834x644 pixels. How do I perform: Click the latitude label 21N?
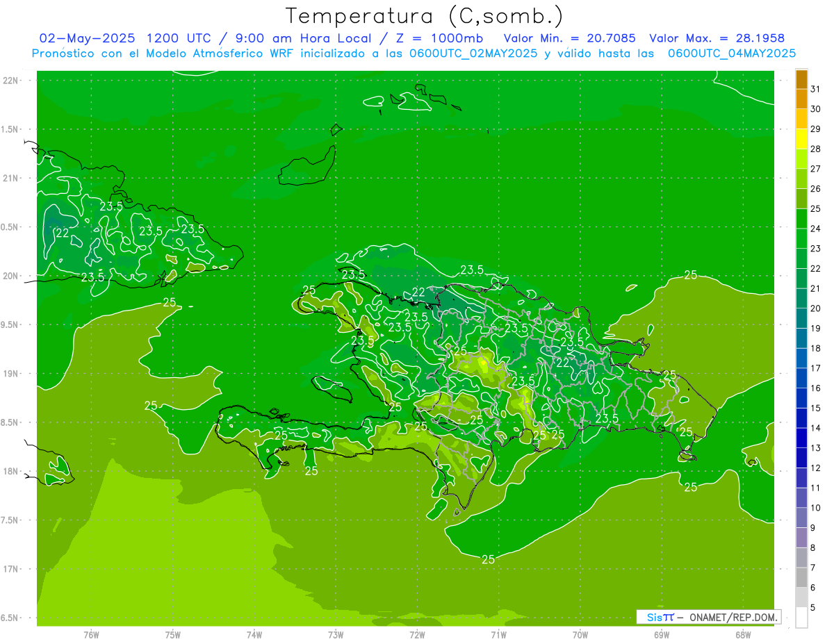coord(12,178)
